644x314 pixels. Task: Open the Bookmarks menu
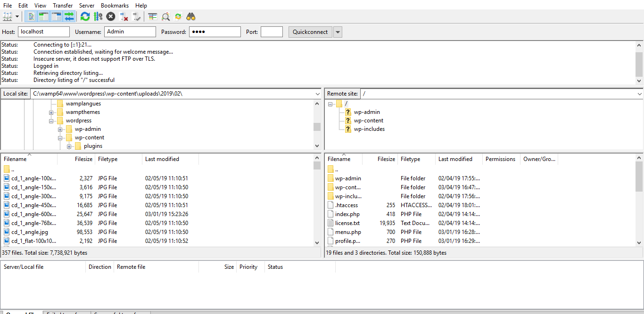pos(115,5)
